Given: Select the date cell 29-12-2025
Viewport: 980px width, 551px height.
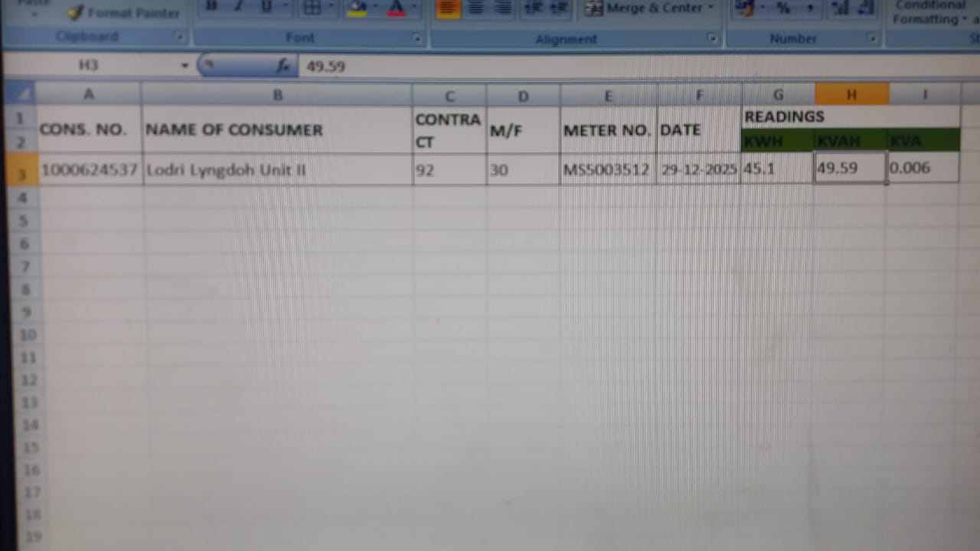Looking at the screenshot, I should pyautogui.click(x=699, y=169).
